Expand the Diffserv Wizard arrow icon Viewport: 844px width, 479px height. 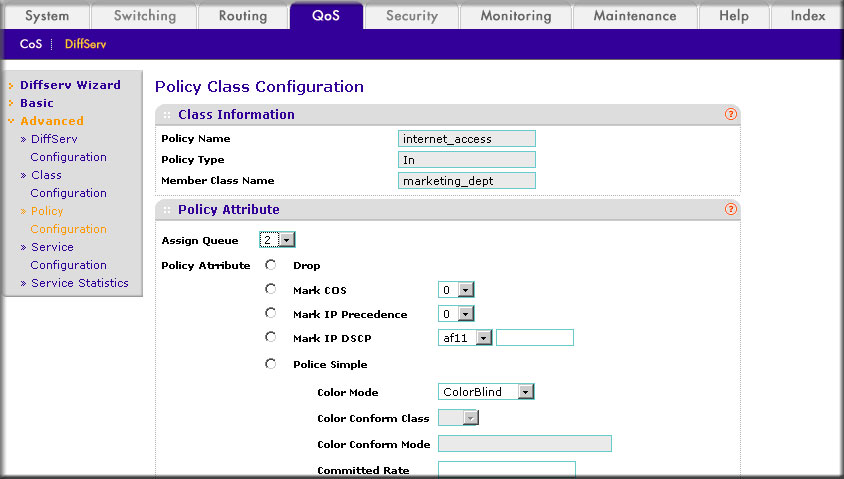pos(11,86)
